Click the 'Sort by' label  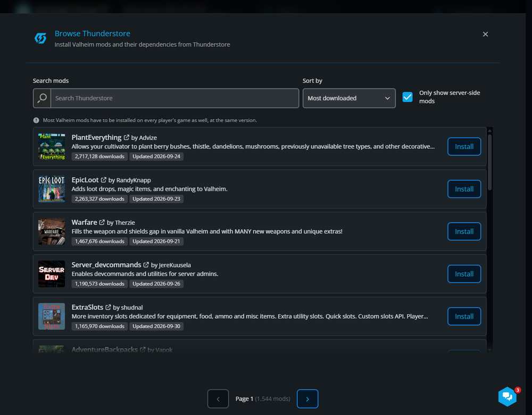click(x=312, y=81)
